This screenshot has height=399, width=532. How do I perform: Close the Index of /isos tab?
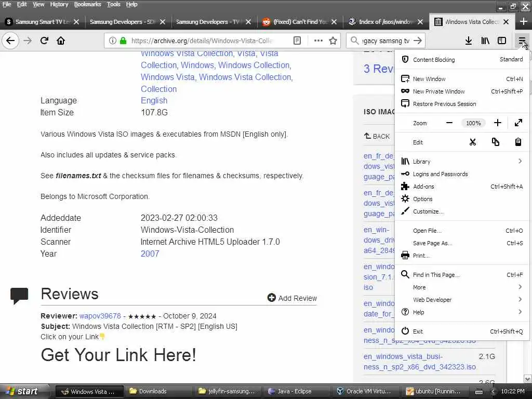coord(420,22)
